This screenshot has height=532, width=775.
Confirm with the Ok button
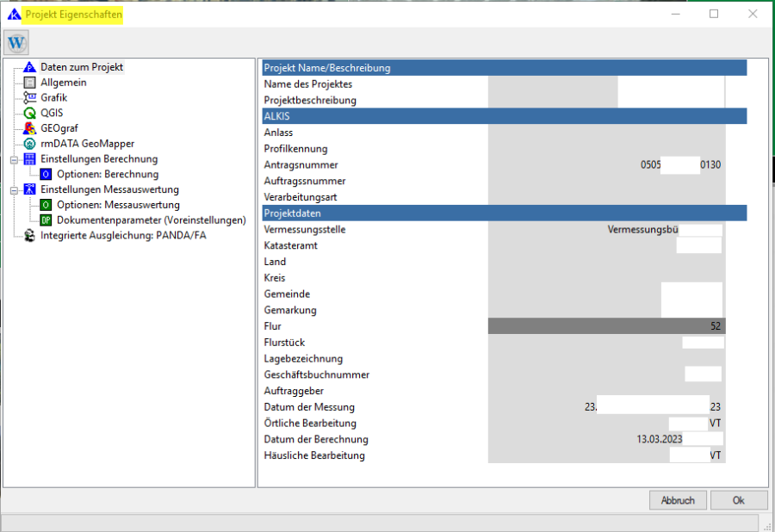(x=739, y=500)
